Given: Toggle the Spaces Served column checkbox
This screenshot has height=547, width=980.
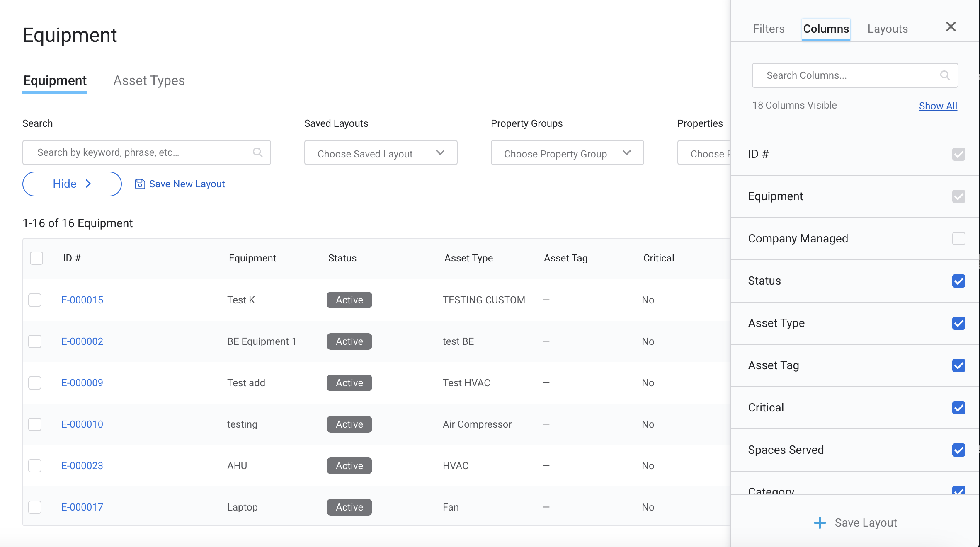Looking at the screenshot, I should pyautogui.click(x=958, y=450).
